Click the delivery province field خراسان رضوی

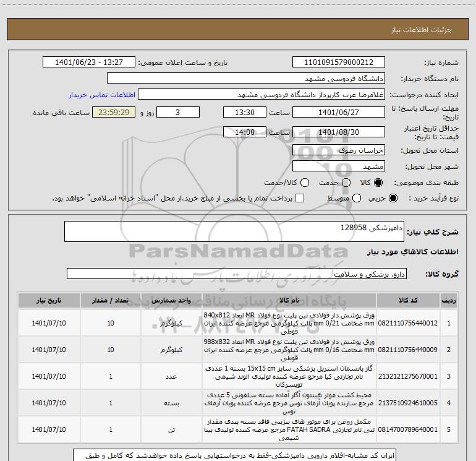[339, 150]
